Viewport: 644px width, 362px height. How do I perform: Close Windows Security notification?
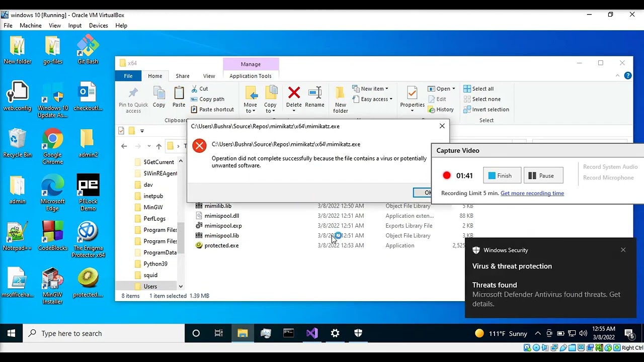pos(623,250)
